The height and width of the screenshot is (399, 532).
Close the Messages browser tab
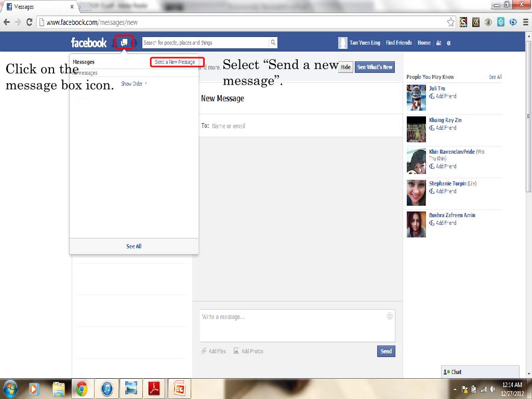pos(72,7)
